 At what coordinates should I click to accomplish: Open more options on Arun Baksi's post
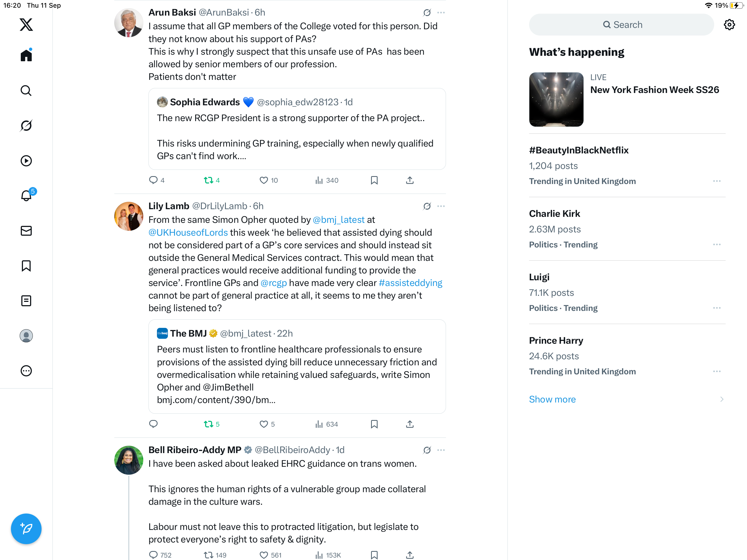(441, 13)
